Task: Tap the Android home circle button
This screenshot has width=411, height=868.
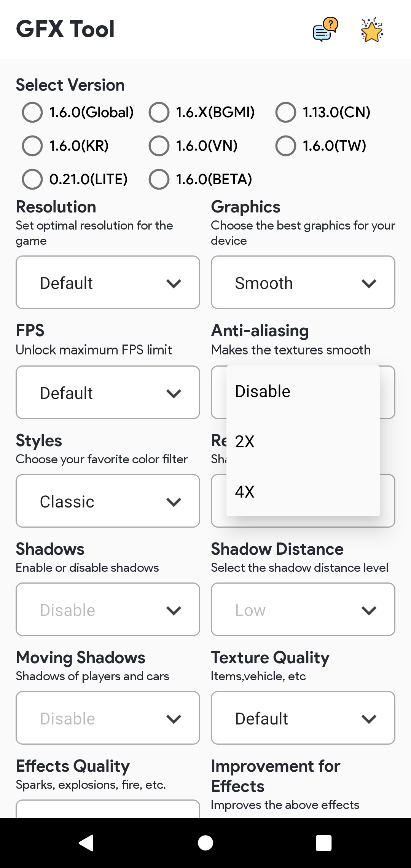Action: [x=205, y=843]
